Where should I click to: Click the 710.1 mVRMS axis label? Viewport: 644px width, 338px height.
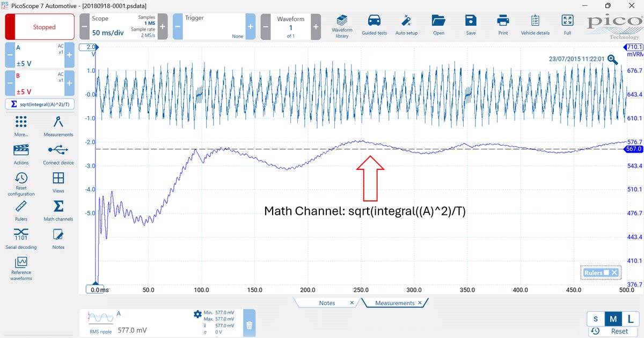[x=635, y=47]
